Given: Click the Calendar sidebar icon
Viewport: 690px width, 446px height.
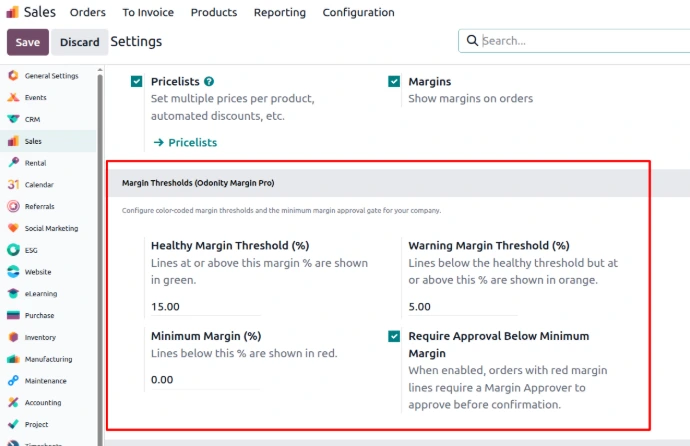Looking at the screenshot, I should [x=13, y=185].
